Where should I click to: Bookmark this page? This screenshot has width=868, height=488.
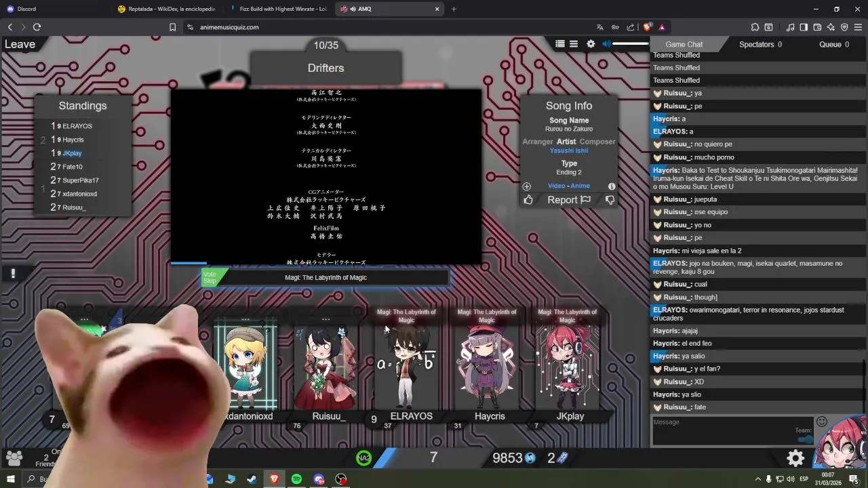(x=173, y=27)
